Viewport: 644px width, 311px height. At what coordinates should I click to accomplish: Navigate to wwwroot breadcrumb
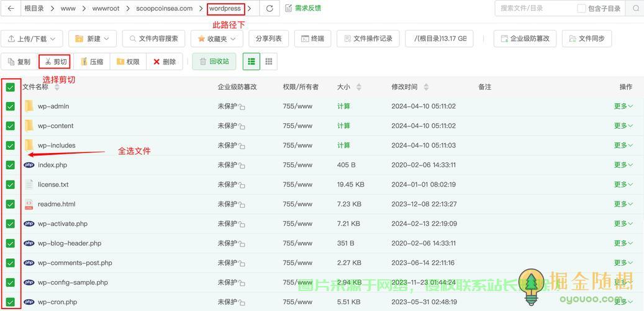click(106, 8)
